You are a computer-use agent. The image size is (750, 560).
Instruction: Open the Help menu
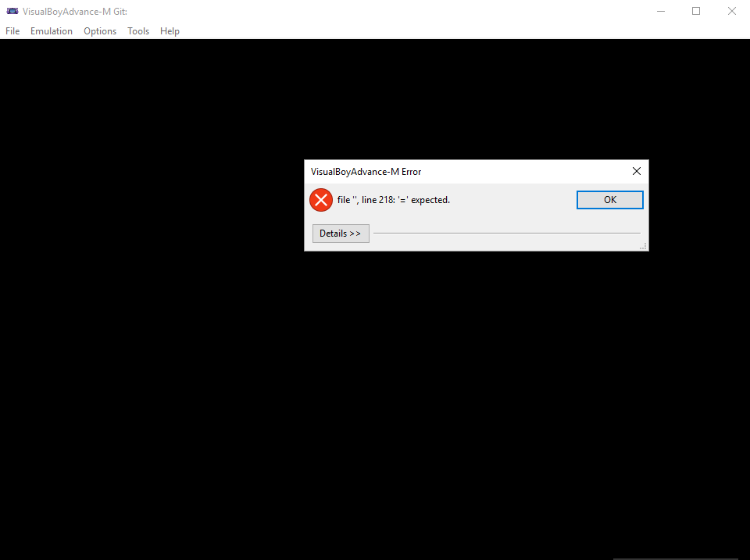[170, 31]
